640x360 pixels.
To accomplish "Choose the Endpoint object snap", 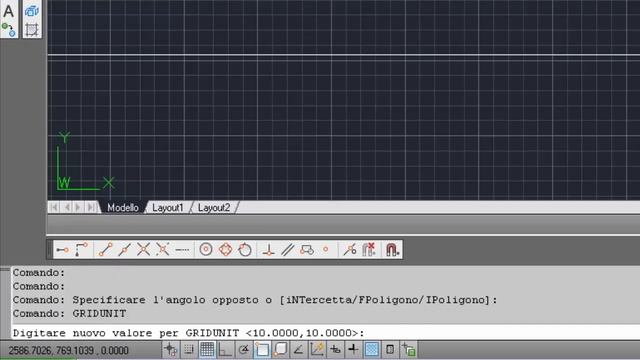I will [105, 249].
